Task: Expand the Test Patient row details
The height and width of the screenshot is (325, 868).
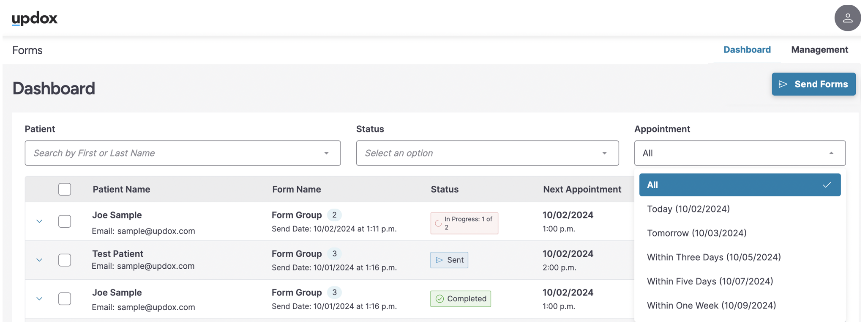Action: (x=39, y=260)
